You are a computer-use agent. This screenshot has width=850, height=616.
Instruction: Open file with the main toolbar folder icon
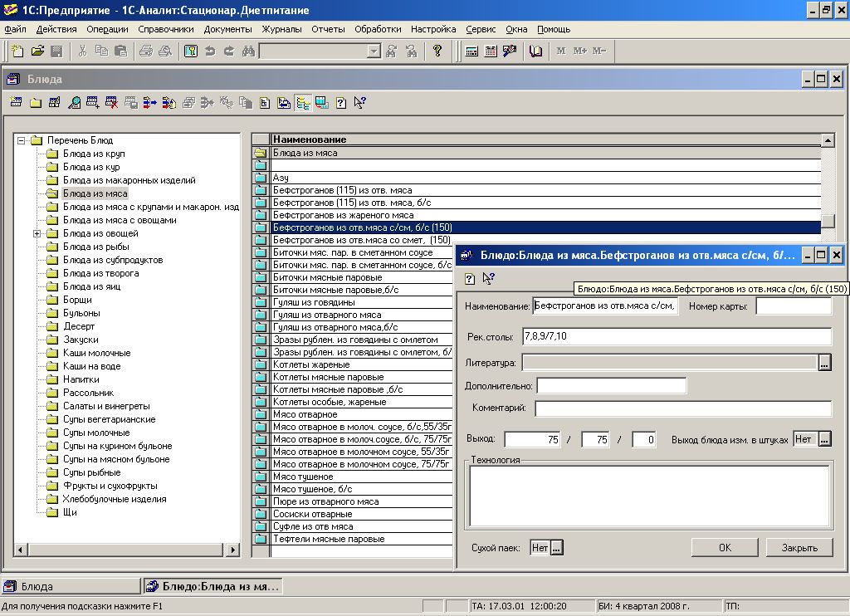[37, 51]
